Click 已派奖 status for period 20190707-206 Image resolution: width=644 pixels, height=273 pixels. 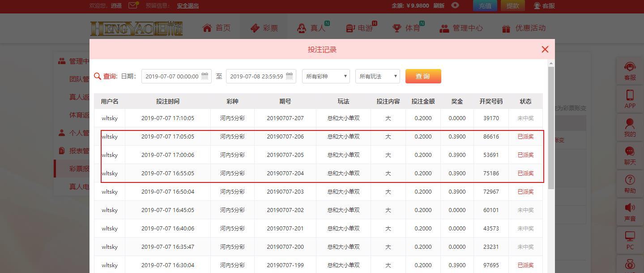[525, 137]
